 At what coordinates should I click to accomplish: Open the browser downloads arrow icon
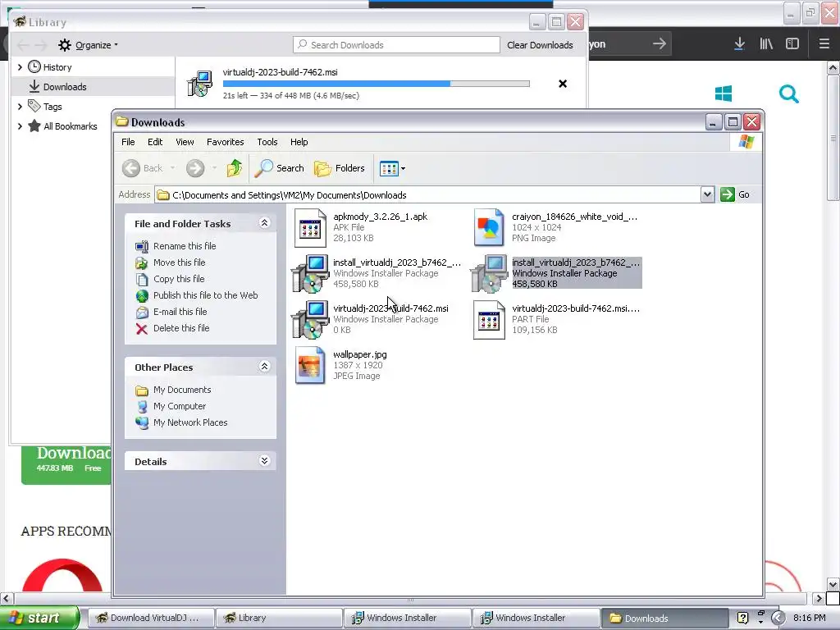(x=739, y=44)
